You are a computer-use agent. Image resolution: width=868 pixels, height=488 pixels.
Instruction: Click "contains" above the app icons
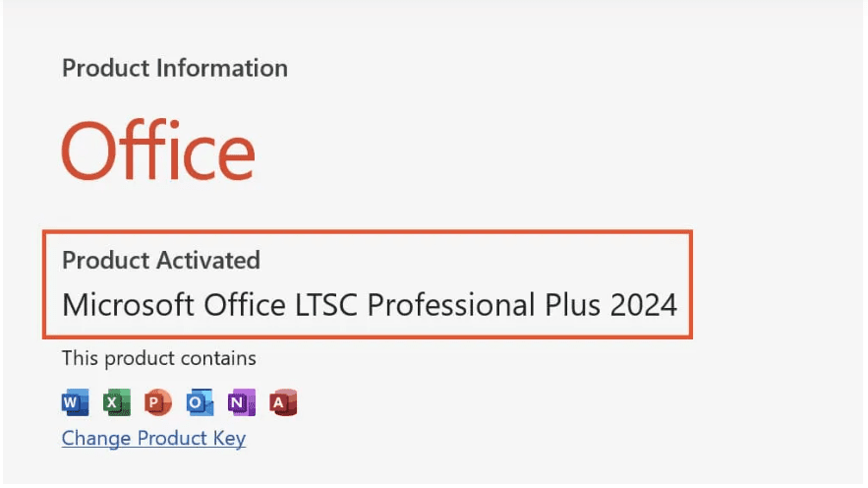click(x=222, y=358)
